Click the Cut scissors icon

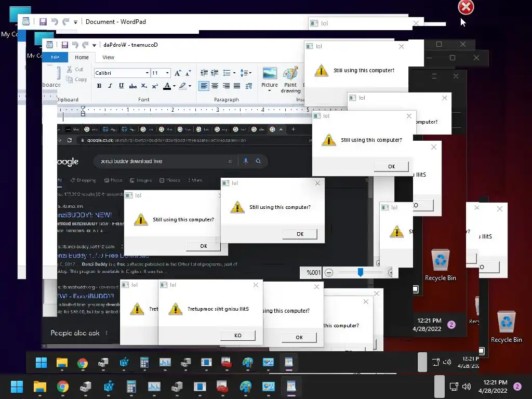[70, 69]
